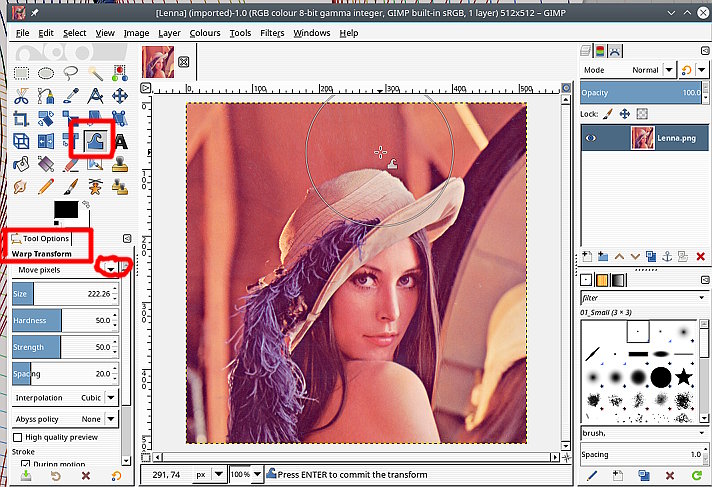
Task: Select the Warp Transform tool
Action: click(96, 141)
